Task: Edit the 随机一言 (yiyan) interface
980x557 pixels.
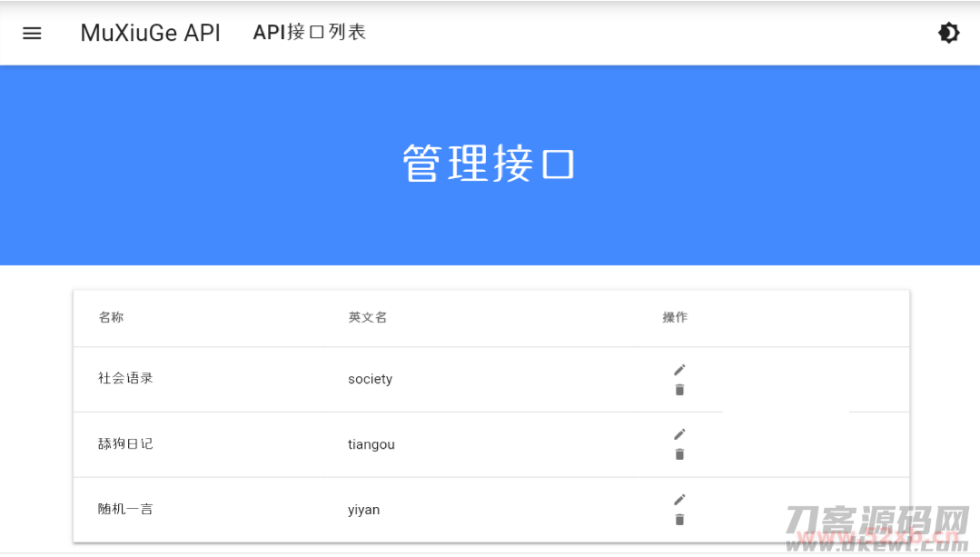Action: coord(679,499)
